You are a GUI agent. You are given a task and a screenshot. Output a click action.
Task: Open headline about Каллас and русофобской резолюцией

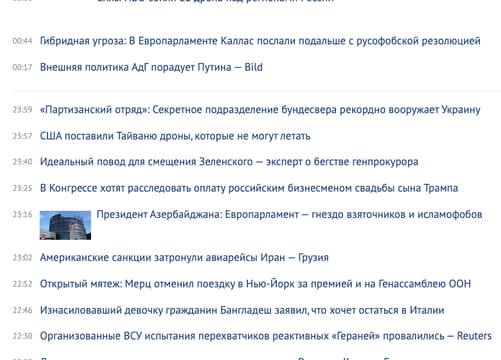click(260, 41)
